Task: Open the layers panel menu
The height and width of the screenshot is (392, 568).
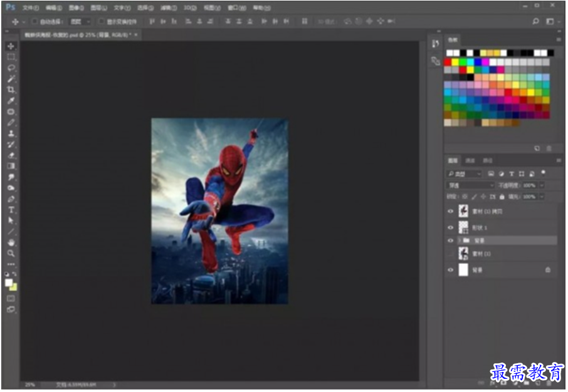Action: point(559,161)
